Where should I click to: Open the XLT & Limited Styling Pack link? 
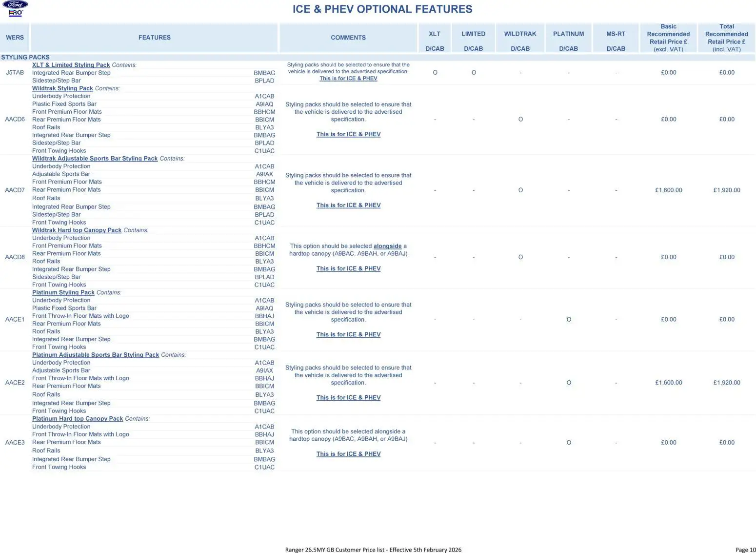(71, 65)
